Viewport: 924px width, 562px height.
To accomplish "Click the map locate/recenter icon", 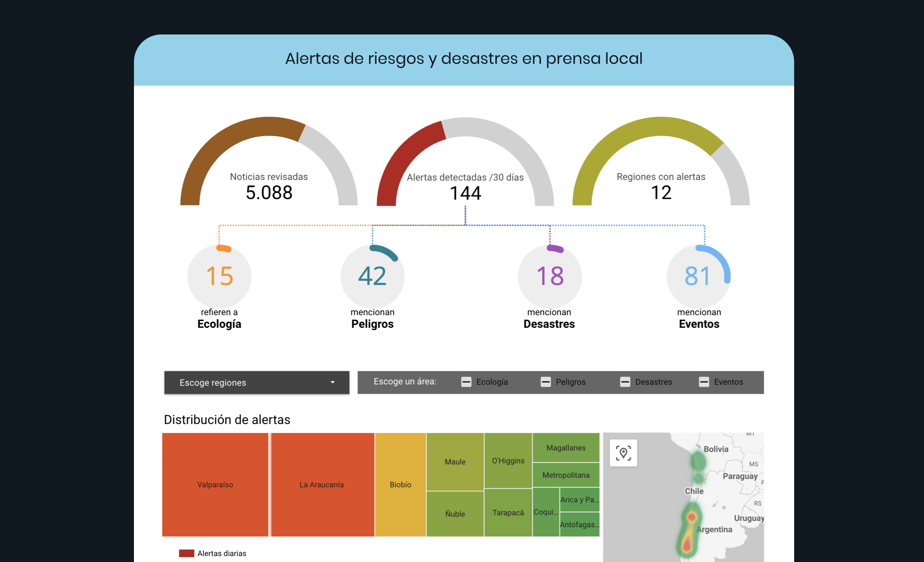I will coord(623,453).
